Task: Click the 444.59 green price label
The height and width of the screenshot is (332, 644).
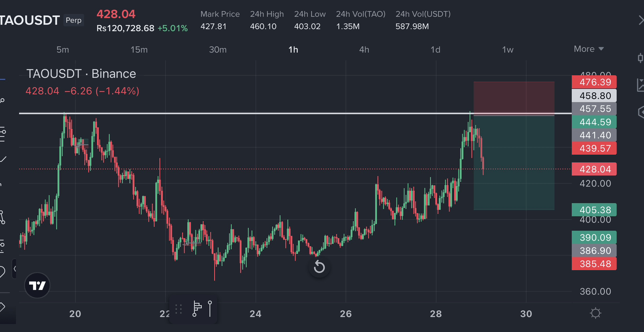Action: (x=594, y=122)
